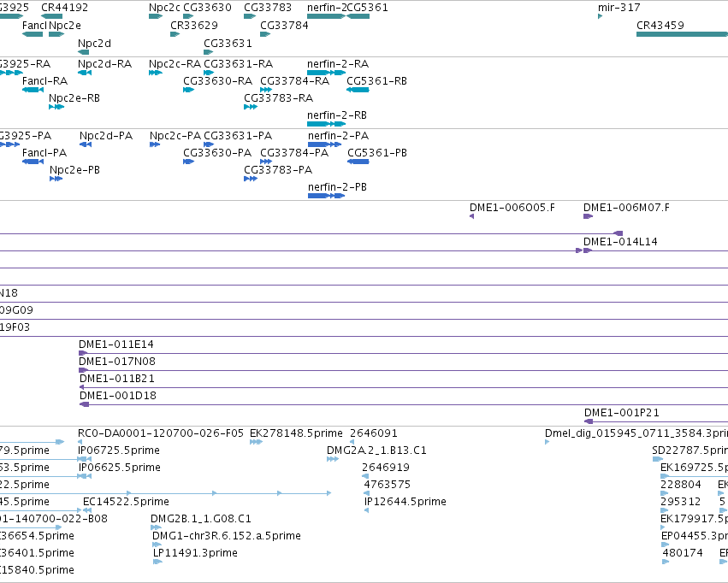The width and height of the screenshot is (728, 583).
Task: Click the Npc2e-RB transcript label
Action: pos(74,97)
